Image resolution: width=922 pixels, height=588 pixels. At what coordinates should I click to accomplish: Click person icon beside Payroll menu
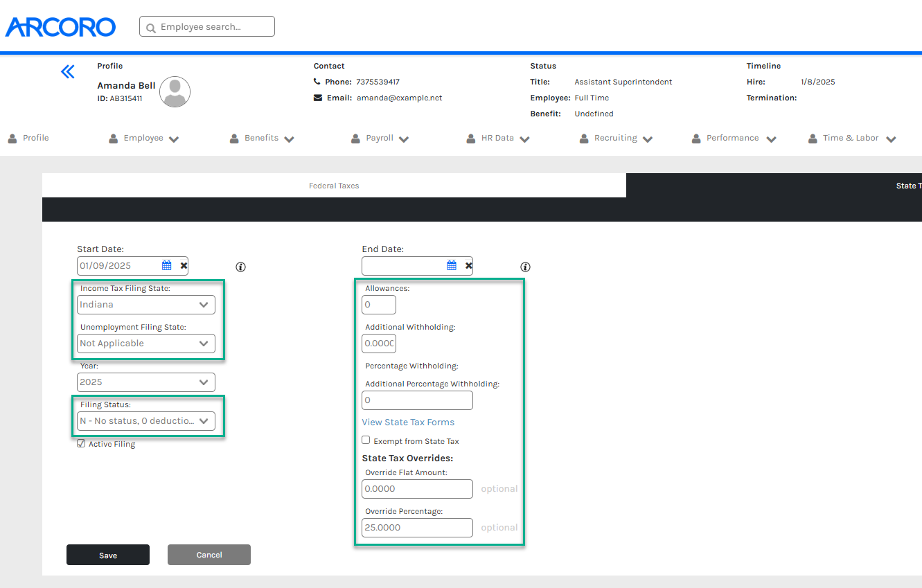356,139
